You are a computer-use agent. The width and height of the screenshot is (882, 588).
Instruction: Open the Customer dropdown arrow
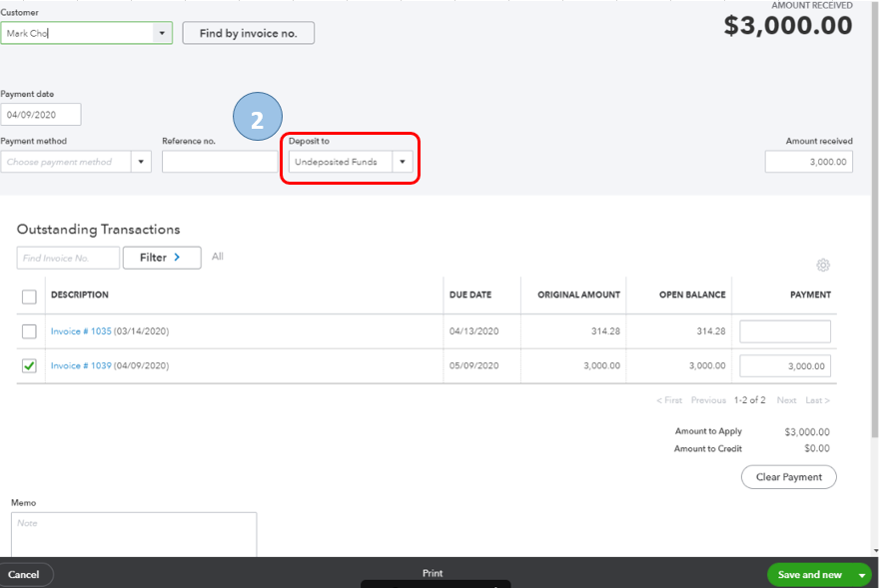pyautogui.click(x=162, y=33)
